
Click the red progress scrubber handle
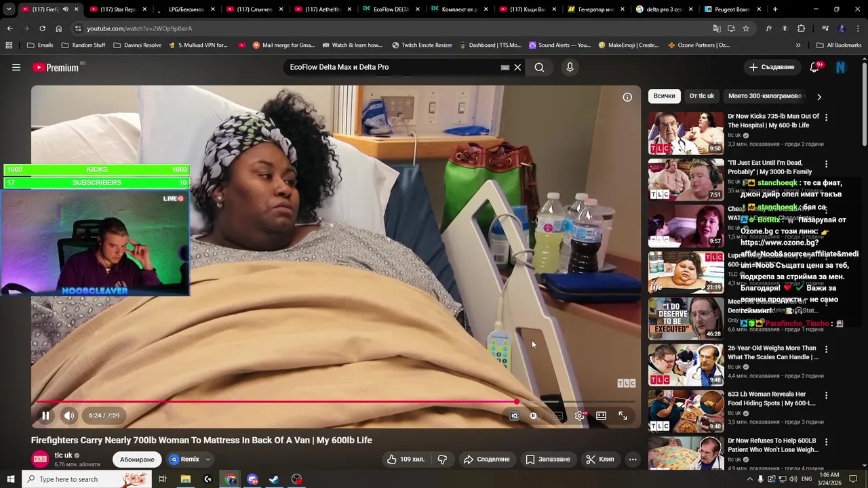tap(517, 402)
